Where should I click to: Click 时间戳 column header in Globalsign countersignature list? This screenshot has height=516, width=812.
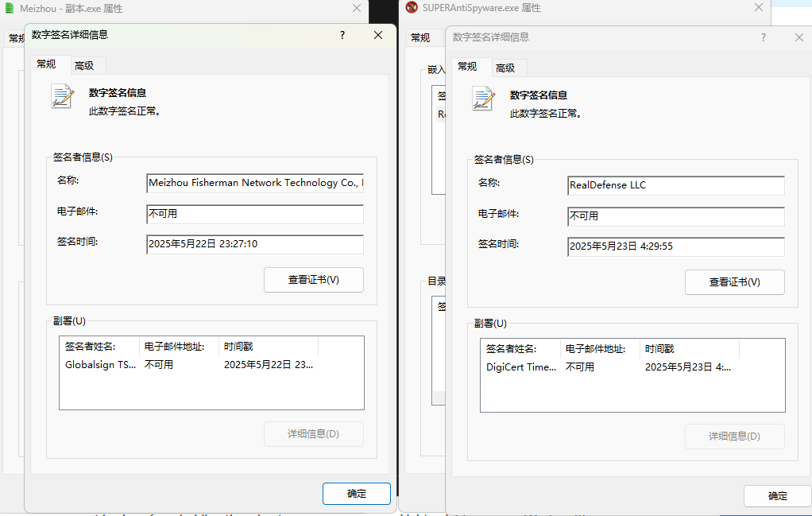269,347
